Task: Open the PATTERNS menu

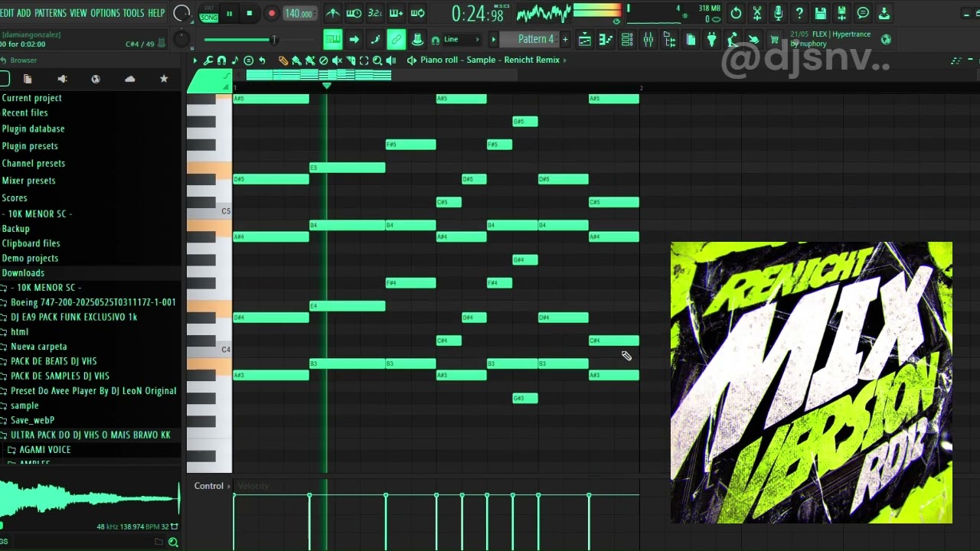Action: 51,13
